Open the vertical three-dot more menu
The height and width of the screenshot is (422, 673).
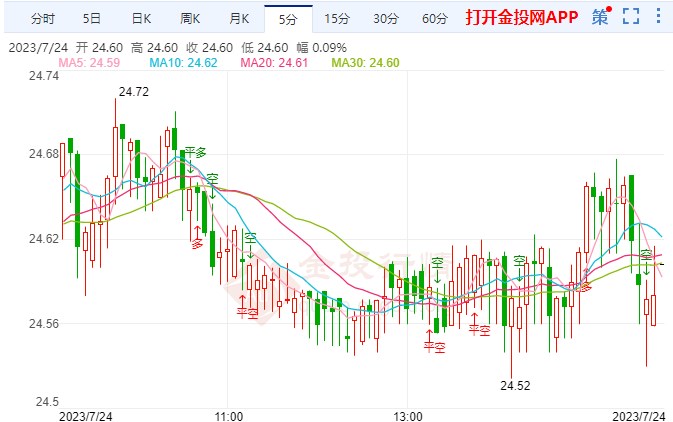[658, 16]
